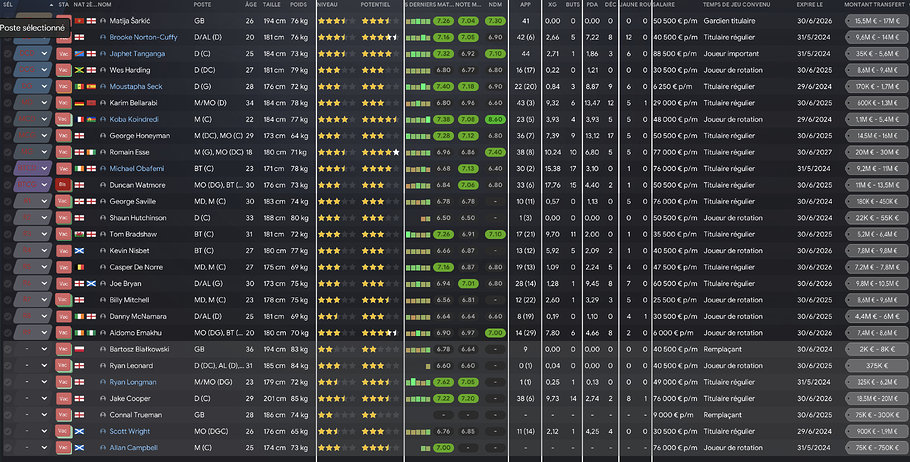This screenshot has width=910, height=462.
Task: Click the 'Vac' status icon for Jake Cooper
Action: pos(63,399)
